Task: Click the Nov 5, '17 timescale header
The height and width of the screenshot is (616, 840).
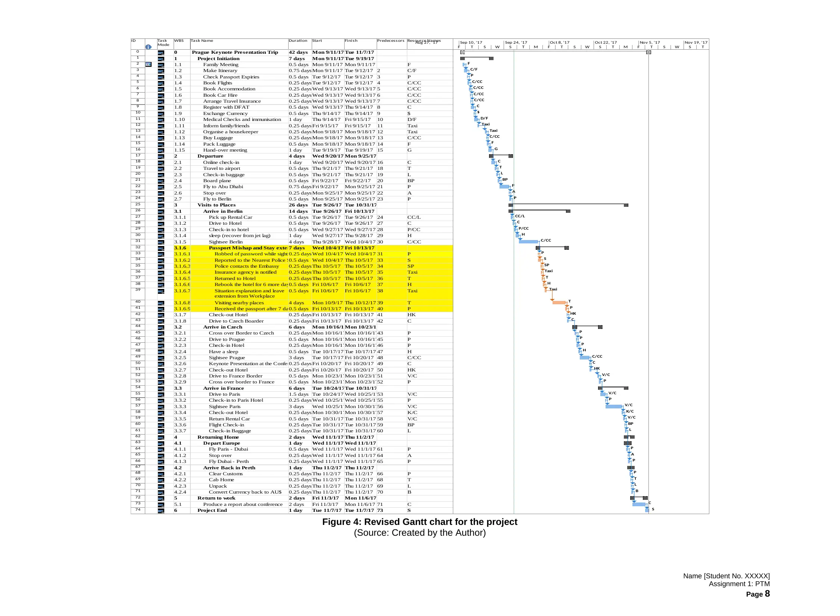Action: pos(650,42)
